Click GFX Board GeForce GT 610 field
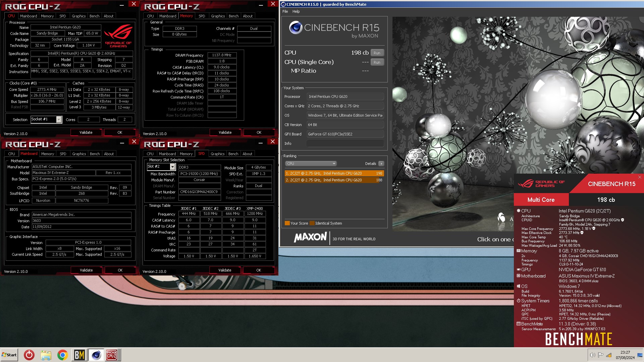Image resolution: width=644 pixels, height=362 pixels. (x=345, y=134)
